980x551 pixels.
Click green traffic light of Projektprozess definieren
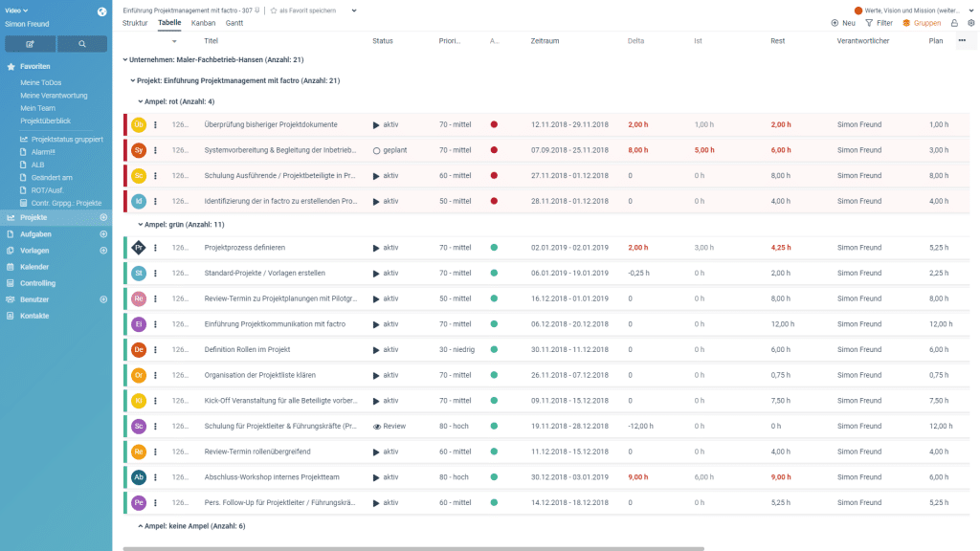[494, 248]
